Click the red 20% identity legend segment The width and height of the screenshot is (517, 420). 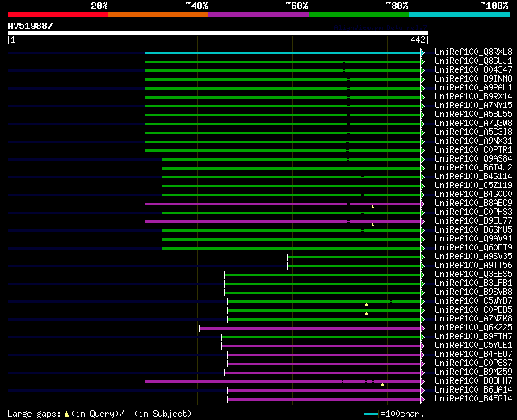click(58, 15)
